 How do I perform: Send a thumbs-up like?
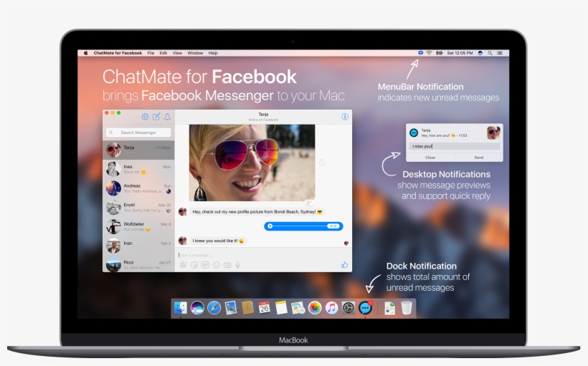click(x=345, y=265)
